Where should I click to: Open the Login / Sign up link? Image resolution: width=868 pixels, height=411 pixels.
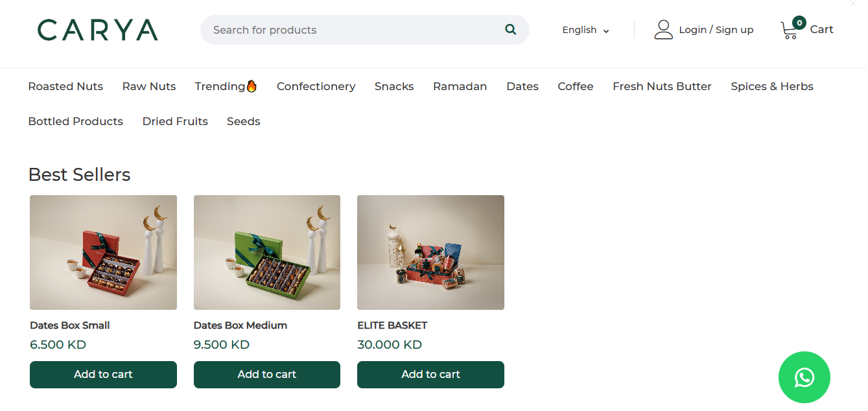[x=716, y=30]
